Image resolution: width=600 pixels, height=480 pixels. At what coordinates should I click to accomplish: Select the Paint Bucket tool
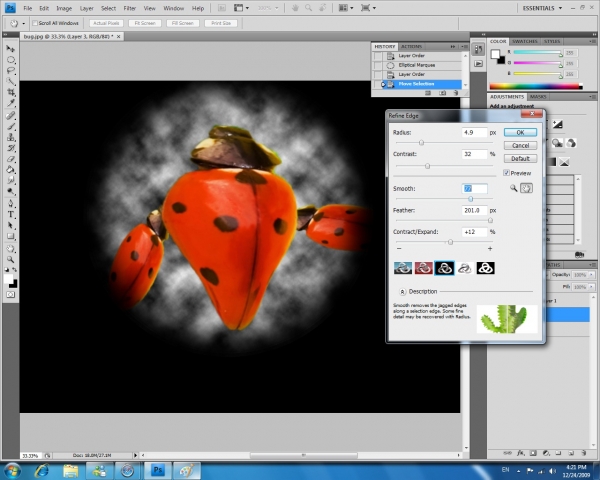pyautogui.click(x=11, y=169)
